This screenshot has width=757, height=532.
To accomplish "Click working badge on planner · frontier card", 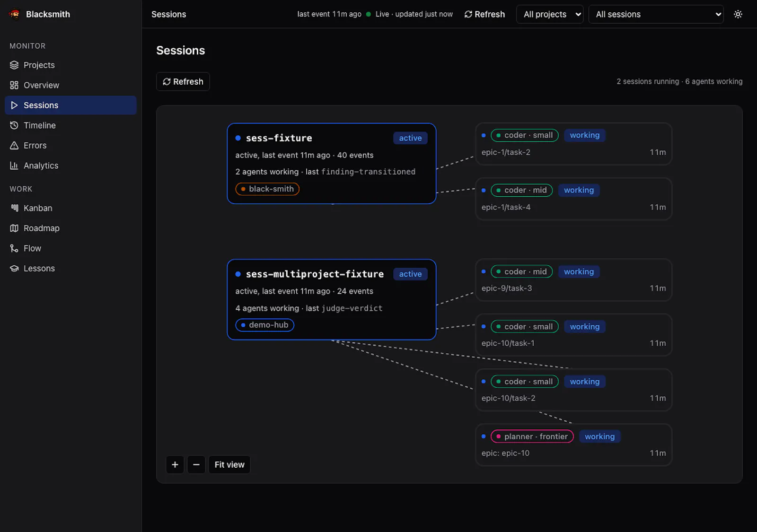I will (x=600, y=436).
